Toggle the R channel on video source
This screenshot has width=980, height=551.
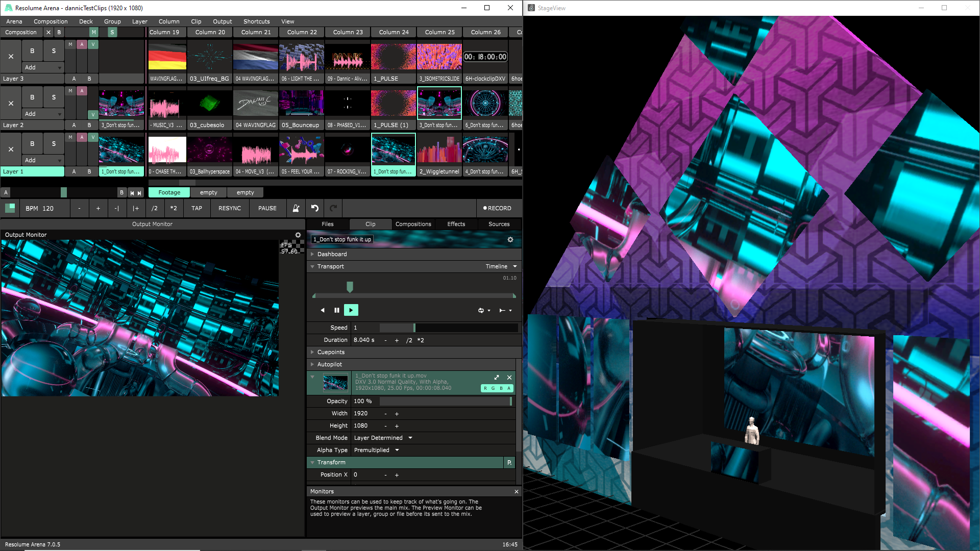pyautogui.click(x=485, y=388)
